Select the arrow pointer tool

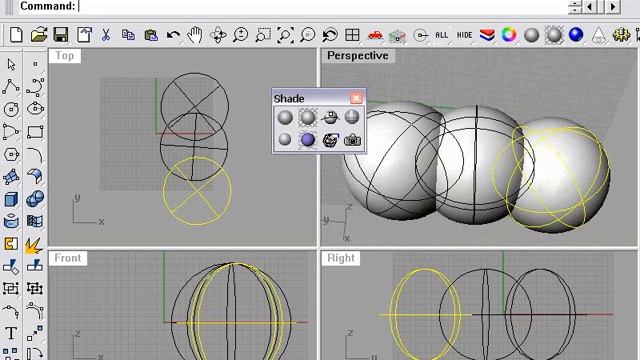(x=11, y=64)
